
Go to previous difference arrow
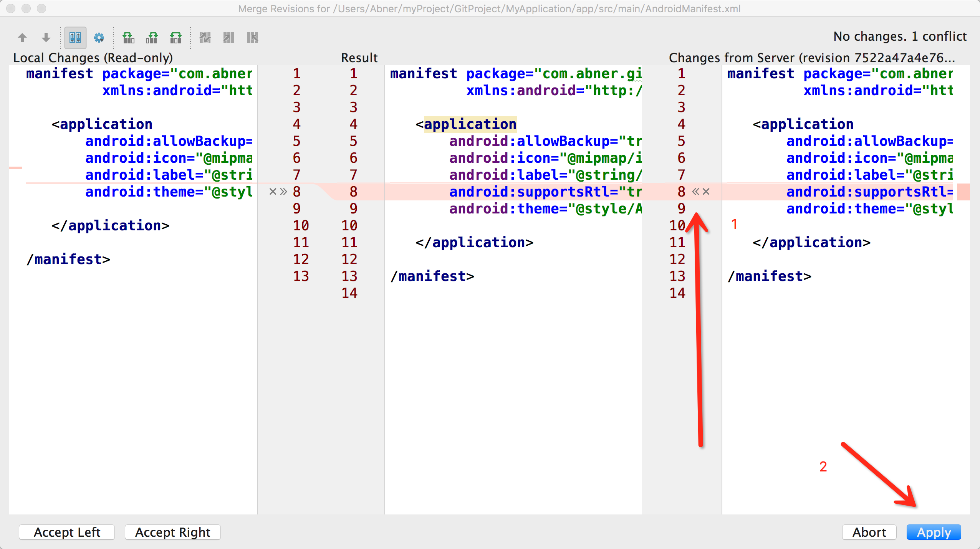pyautogui.click(x=22, y=38)
